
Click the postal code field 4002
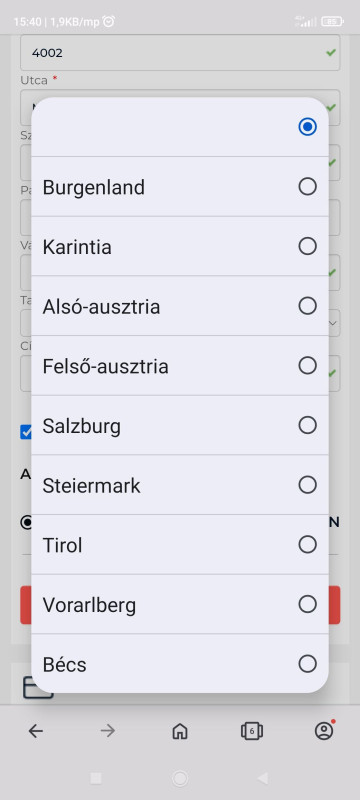[180, 53]
